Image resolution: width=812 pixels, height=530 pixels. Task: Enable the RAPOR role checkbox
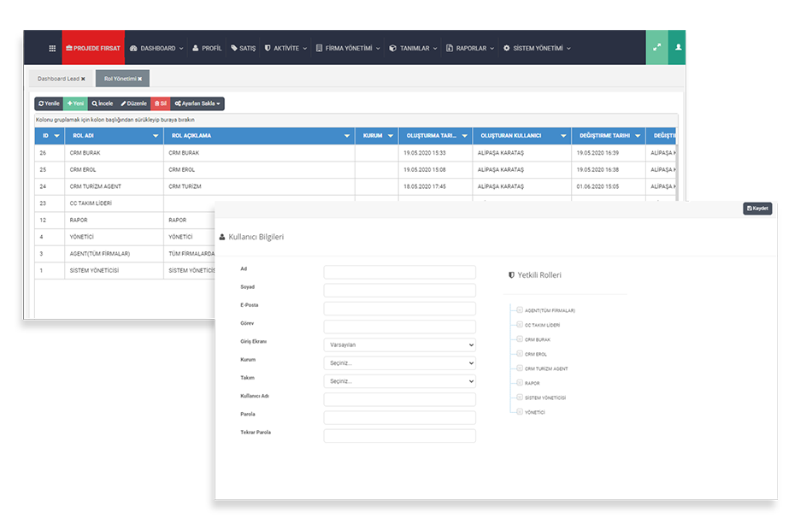pyautogui.click(x=520, y=383)
